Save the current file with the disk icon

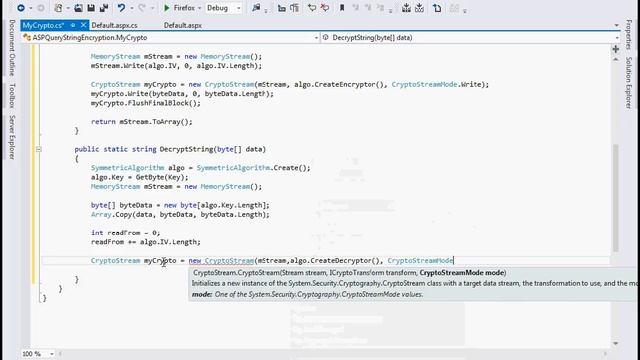91,8
